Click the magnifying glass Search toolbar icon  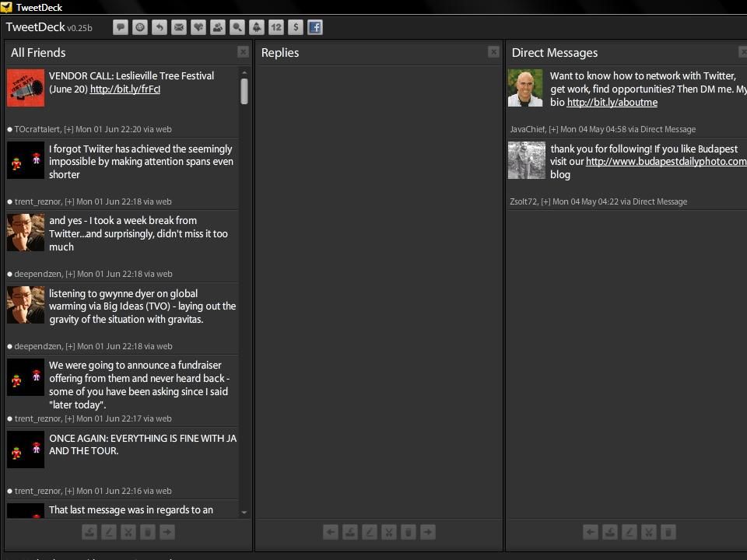(237, 27)
